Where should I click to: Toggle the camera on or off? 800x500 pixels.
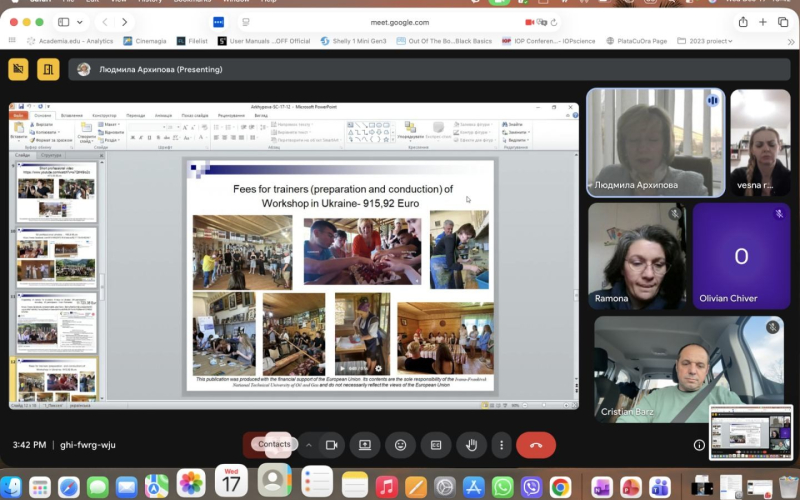[331, 445]
